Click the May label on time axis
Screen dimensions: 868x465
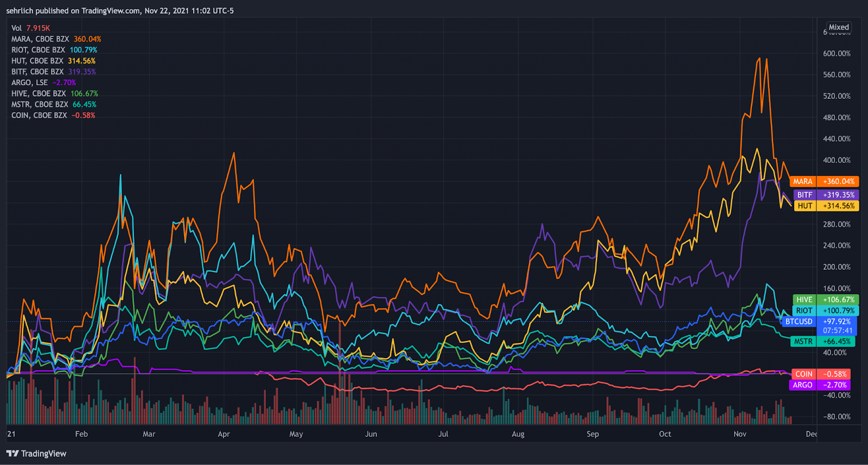click(296, 434)
